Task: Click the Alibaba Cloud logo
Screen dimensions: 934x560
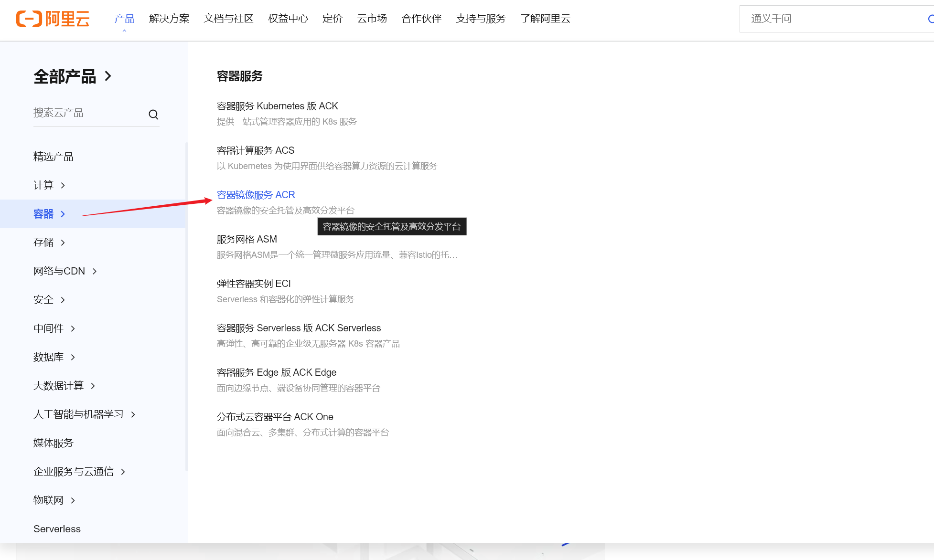Action: pyautogui.click(x=53, y=19)
